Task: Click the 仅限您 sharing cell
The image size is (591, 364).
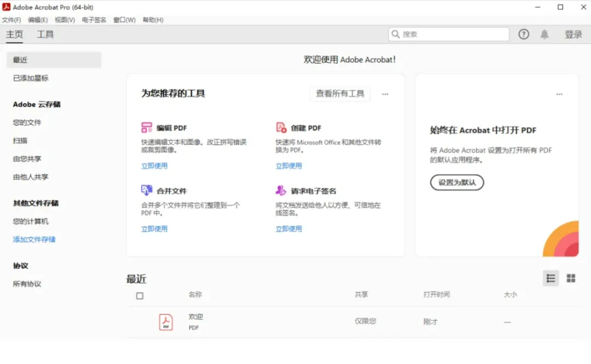Action: (365, 321)
